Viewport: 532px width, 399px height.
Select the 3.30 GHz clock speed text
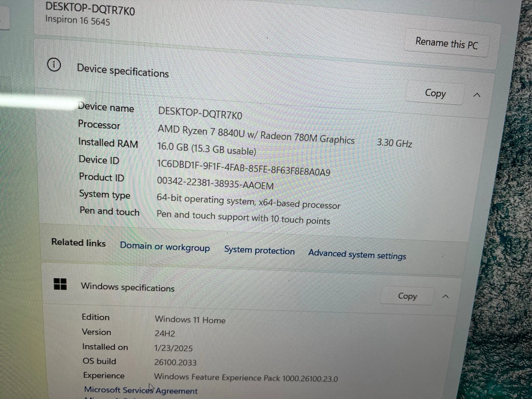pyautogui.click(x=394, y=143)
